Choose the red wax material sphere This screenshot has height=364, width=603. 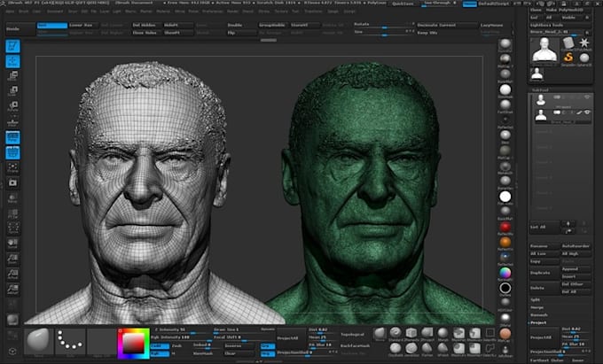(x=505, y=227)
